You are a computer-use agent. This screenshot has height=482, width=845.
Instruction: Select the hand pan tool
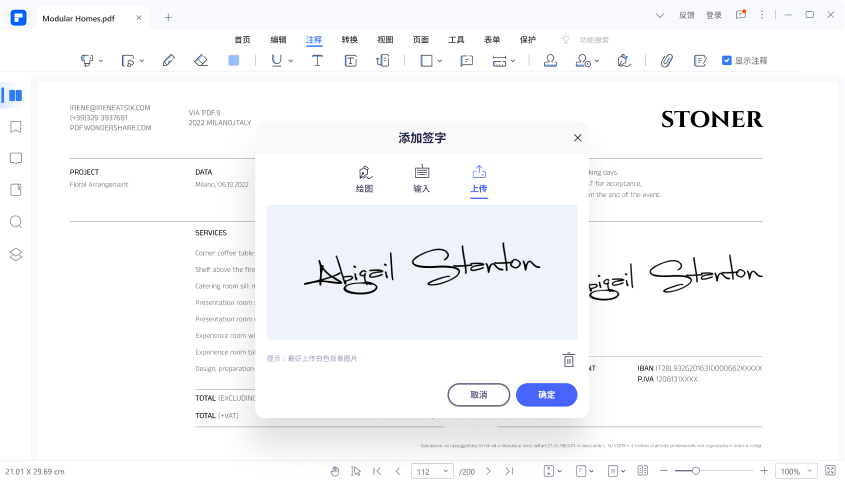click(x=335, y=471)
